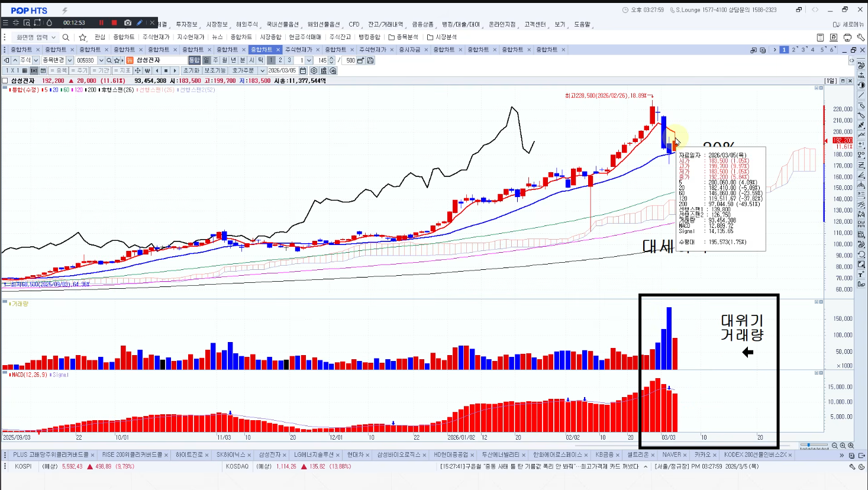Open the wrench settings icon at top right
The width and height of the screenshot is (868, 490).
tap(861, 37)
